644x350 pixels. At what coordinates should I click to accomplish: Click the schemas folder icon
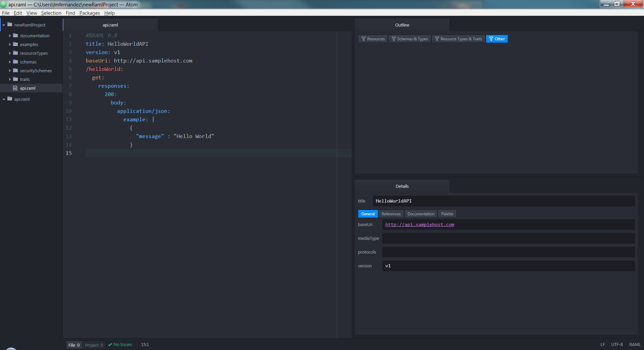(15, 61)
